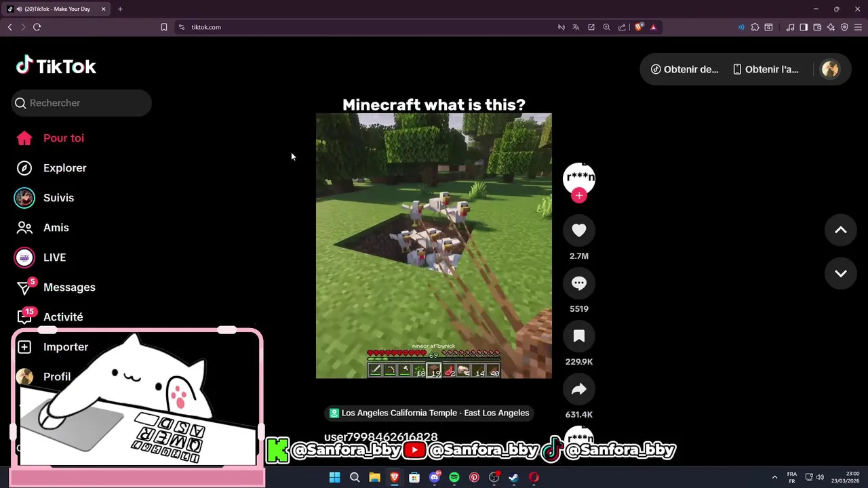
Task: Open the Windows Start menu
Action: 334,477
